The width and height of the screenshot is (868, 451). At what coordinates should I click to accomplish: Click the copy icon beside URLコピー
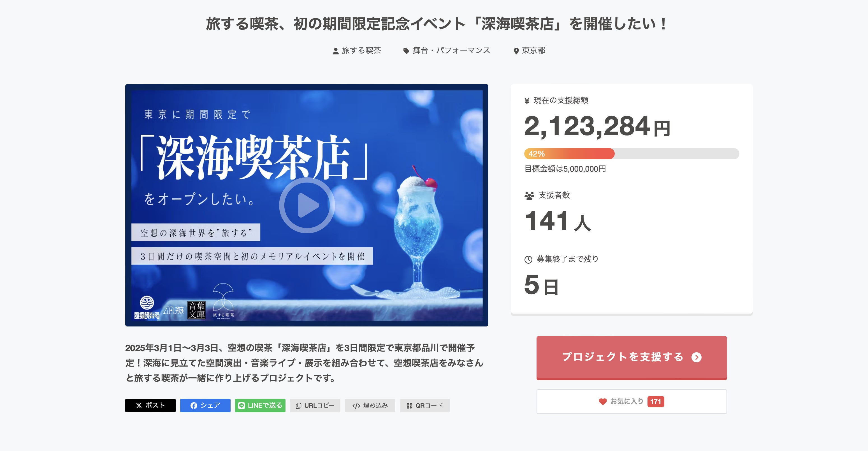point(298,406)
